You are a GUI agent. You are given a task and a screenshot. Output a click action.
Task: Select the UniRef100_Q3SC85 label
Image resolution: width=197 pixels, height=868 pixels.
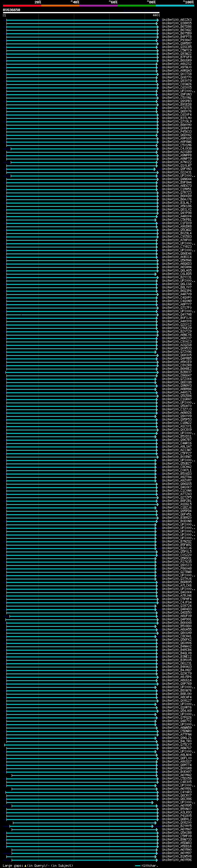pyautogui.click(x=176, y=47)
